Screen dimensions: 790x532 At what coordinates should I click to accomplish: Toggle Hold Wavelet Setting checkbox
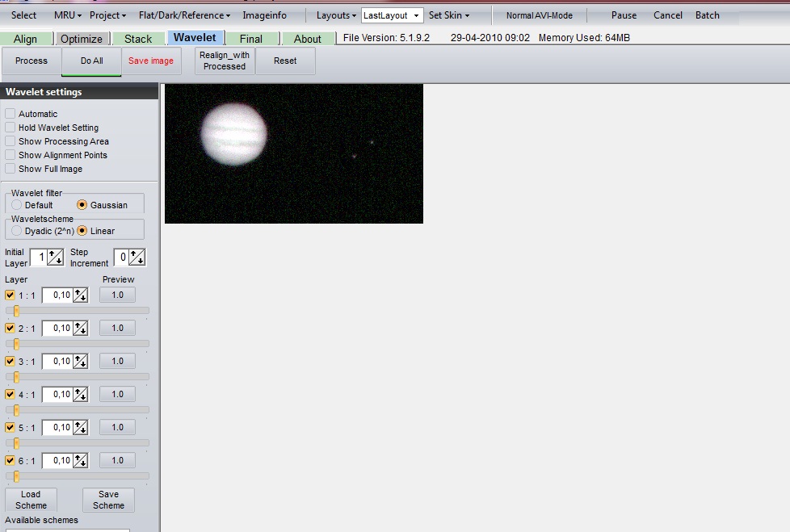(x=10, y=128)
